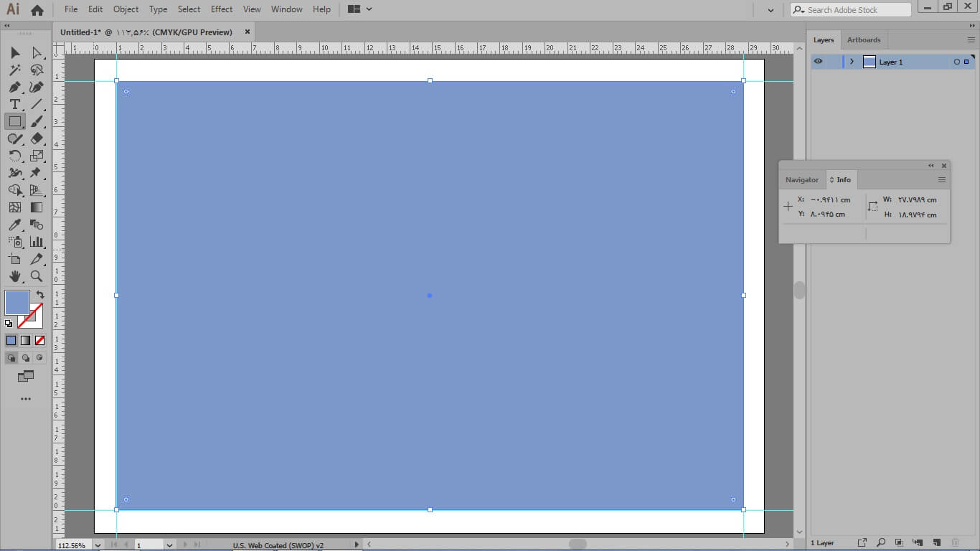This screenshot has height=551, width=980.
Task: Open the workspace layout switcher dropdown
Action: click(359, 9)
